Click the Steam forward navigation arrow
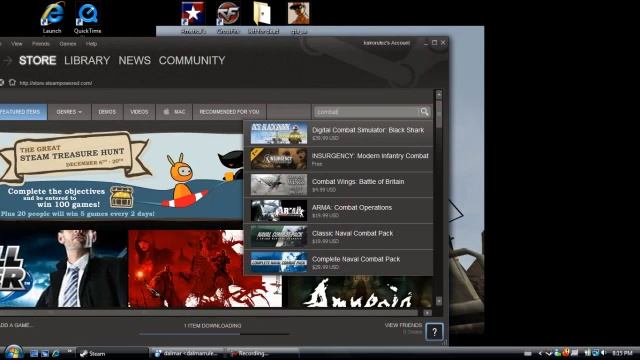The image size is (640, 360). pos(7,61)
